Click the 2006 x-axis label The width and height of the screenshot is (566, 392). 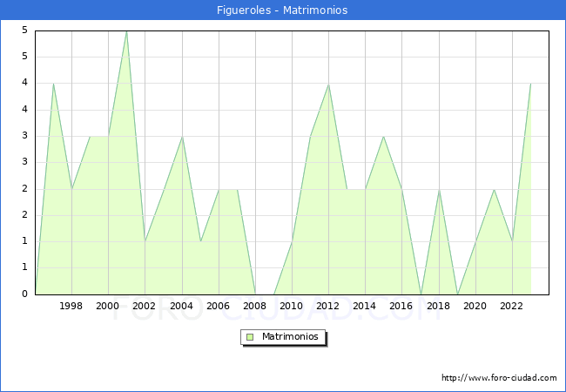pyautogui.click(x=218, y=306)
